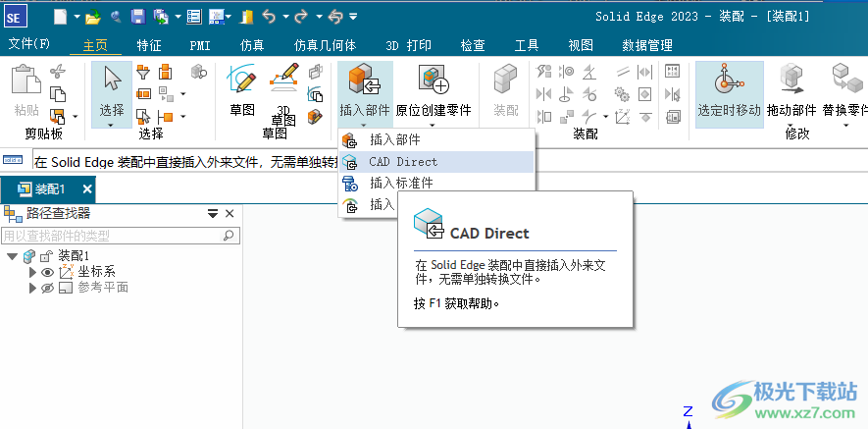Open the paste special dropdown arrow in 剪贴板
The image size is (868, 429).
pyautogui.click(x=76, y=117)
